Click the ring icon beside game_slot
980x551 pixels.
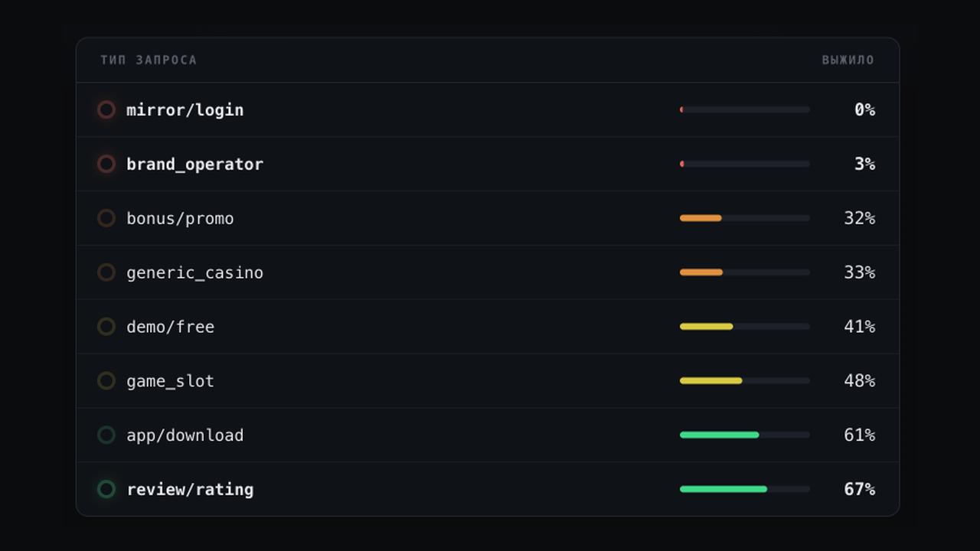[106, 381]
